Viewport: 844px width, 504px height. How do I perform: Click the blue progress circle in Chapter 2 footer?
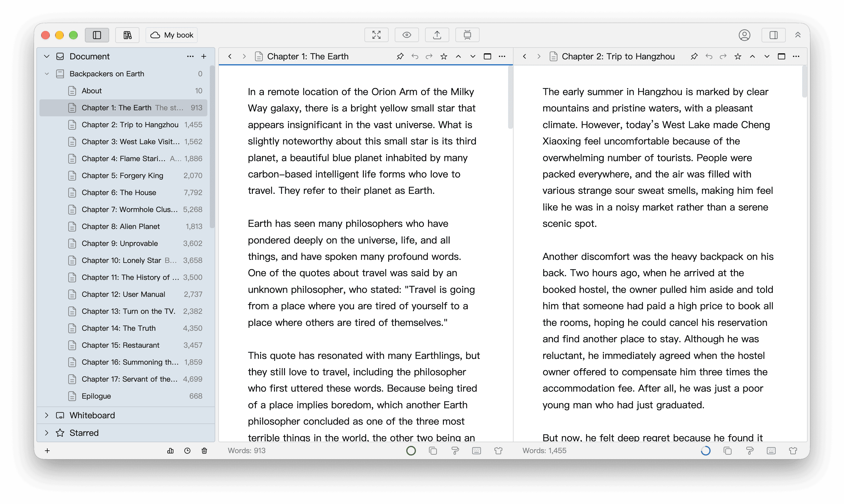706,451
